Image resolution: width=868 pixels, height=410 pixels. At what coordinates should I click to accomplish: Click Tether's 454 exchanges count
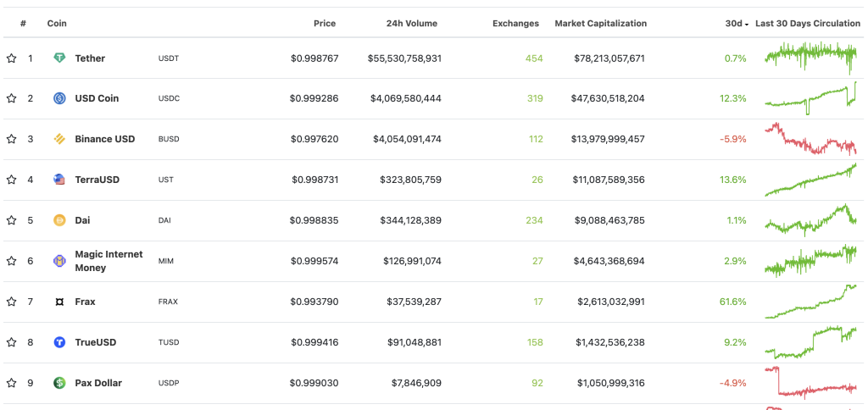(x=534, y=58)
